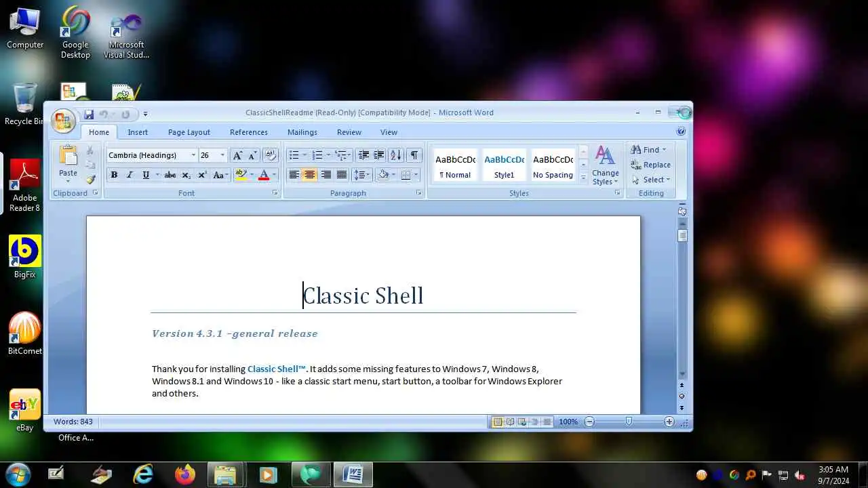
Task: Open Word Help question mark icon
Action: [x=681, y=131]
